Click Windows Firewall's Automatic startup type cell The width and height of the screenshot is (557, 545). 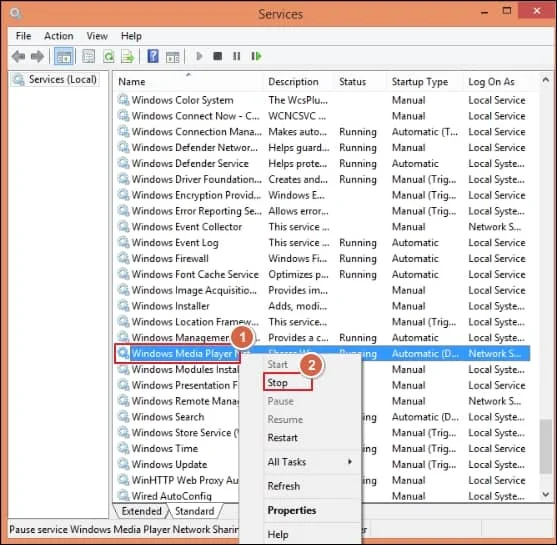click(x=415, y=258)
